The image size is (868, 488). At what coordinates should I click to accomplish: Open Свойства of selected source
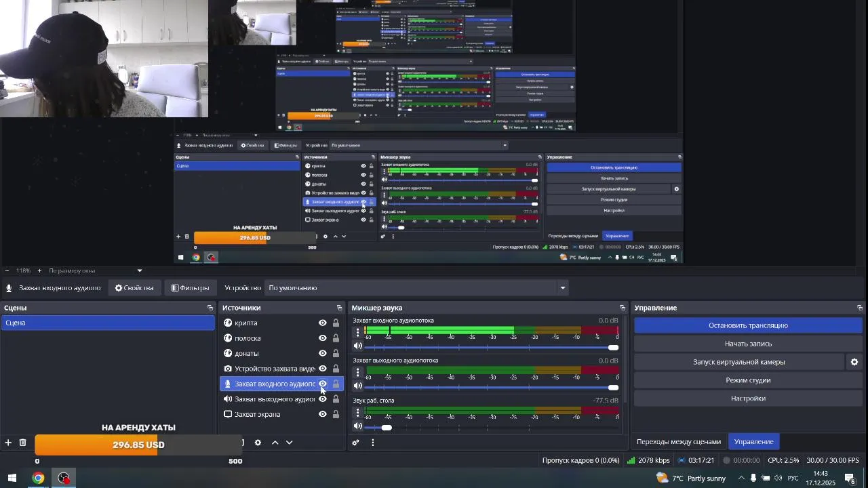point(134,288)
